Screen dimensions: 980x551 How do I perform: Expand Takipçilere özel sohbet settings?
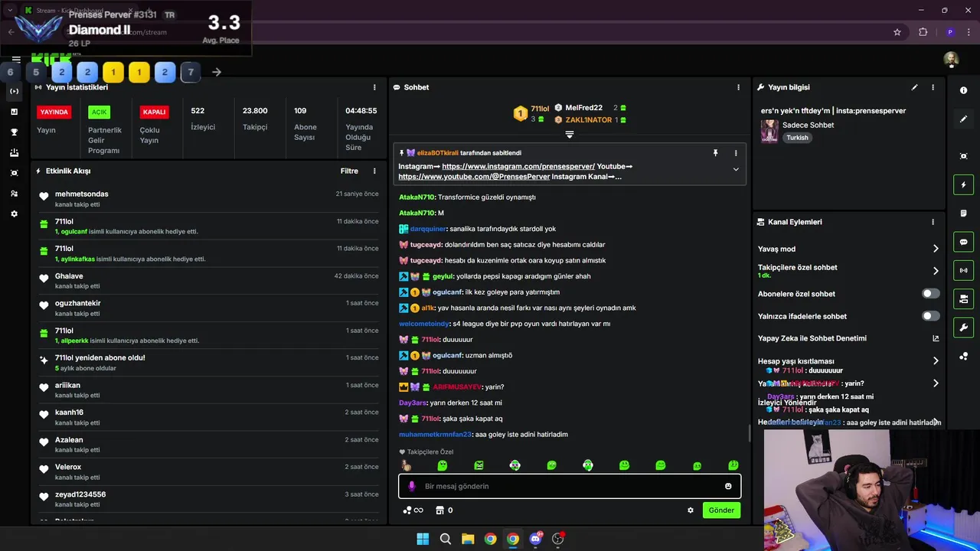936,271
